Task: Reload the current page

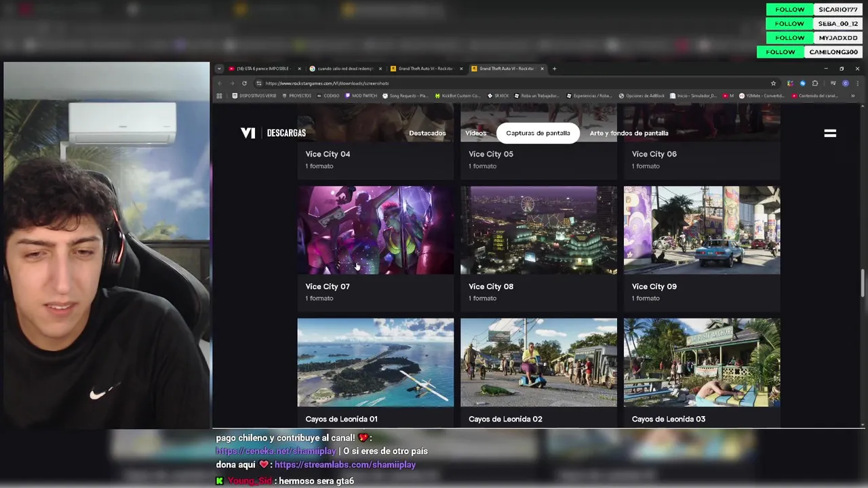Action: click(x=244, y=83)
